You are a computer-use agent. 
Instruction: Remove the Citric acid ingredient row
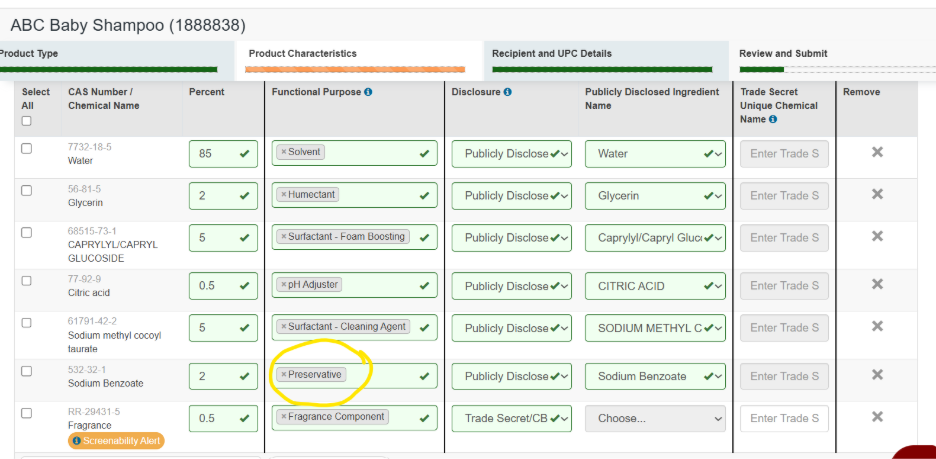877,285
